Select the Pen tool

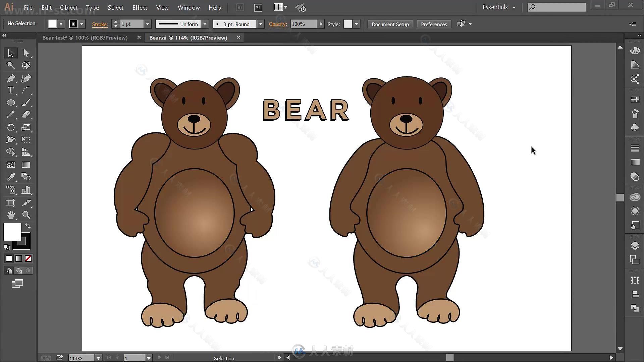pyautogui.click(x=11, y=78)
